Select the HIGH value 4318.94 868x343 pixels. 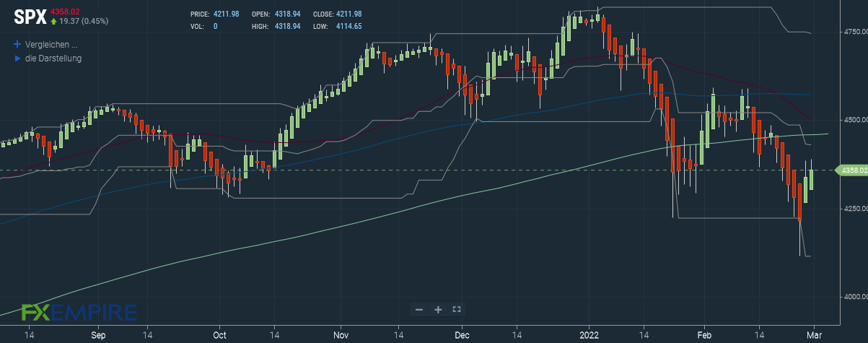[x=288, y=27]
